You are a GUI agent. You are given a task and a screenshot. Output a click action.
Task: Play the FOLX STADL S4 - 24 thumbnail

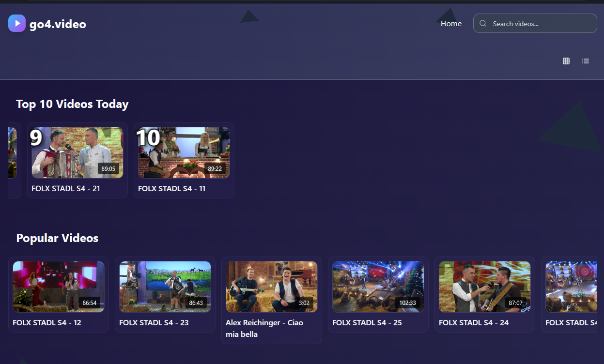coord(485,287)
